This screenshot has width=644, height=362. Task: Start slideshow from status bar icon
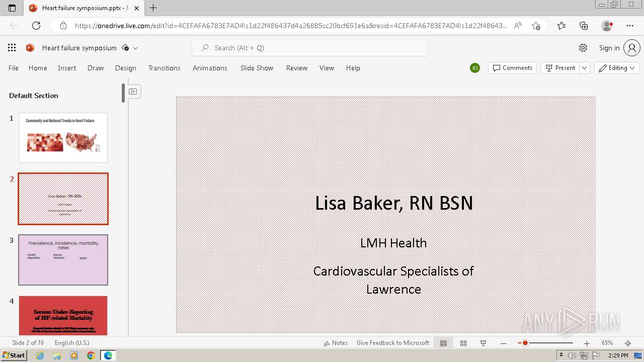click(484, 343)
